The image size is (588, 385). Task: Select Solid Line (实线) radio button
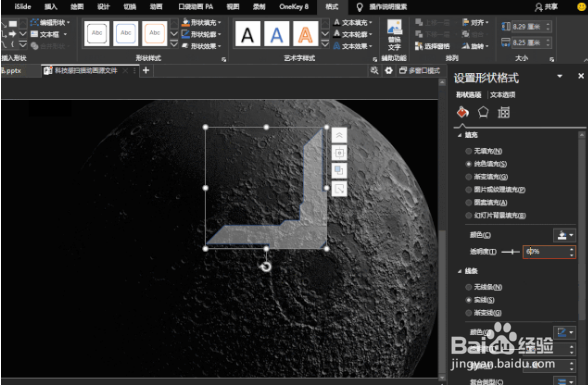click(468, 300)
